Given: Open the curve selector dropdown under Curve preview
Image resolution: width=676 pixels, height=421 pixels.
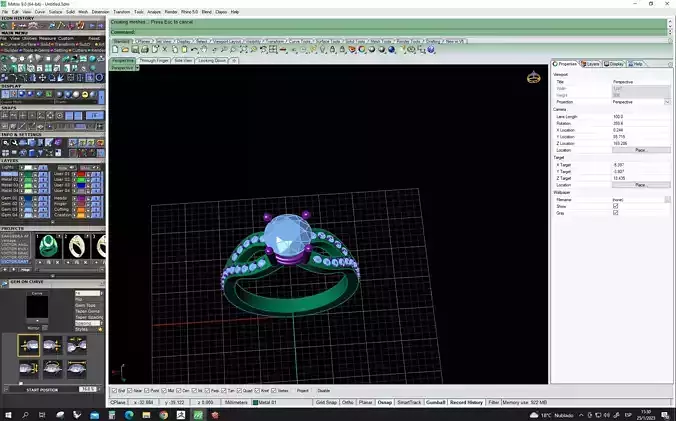Looking at the screenshot, I should (x=37, y=321).
